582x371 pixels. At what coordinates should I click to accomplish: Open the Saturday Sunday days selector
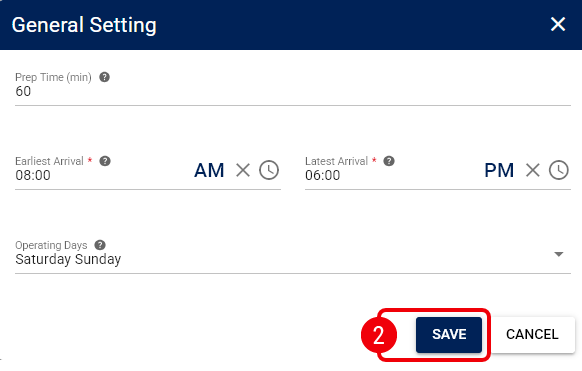[293, 259]
